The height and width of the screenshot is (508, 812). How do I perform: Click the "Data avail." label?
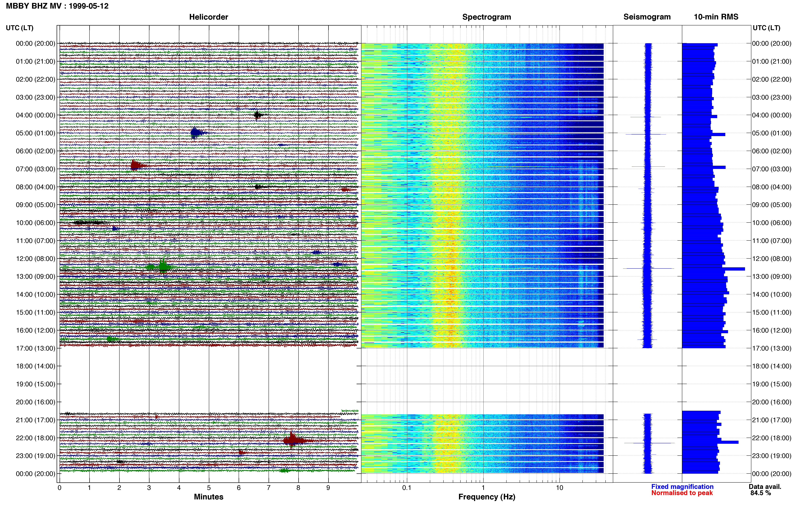pyautogui.click(x=765, y=486)
